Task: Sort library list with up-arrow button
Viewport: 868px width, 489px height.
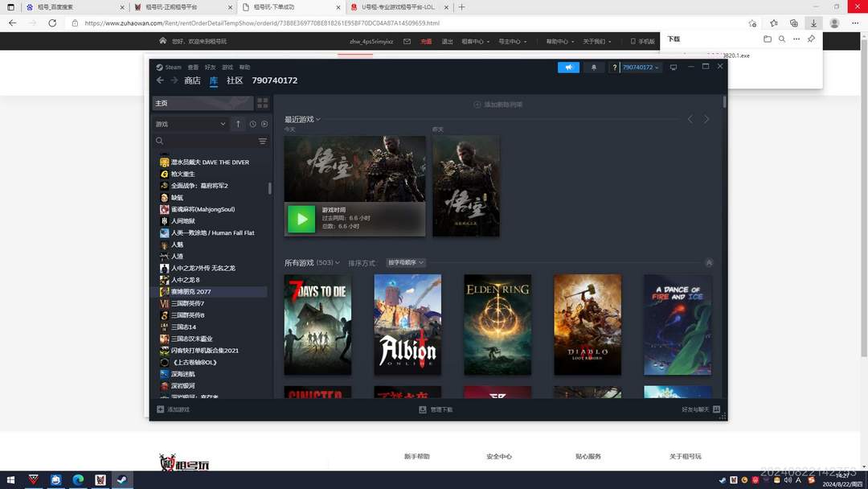Action: coord(238,124)
